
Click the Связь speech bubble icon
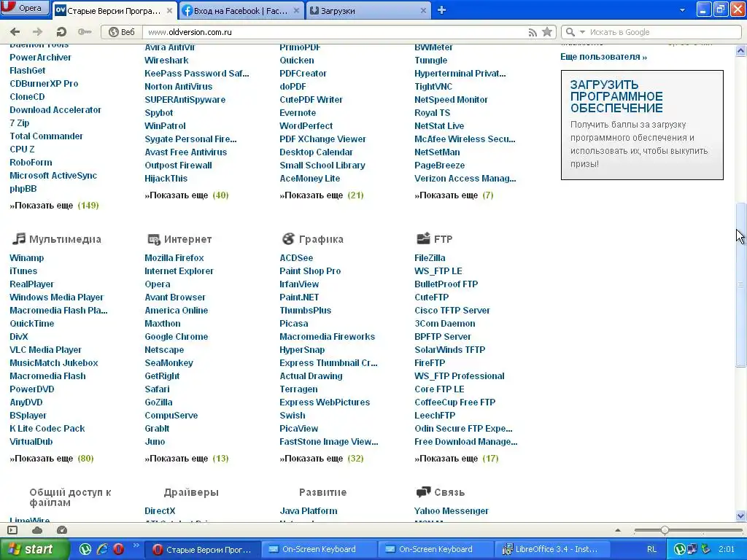pos(423,492)
